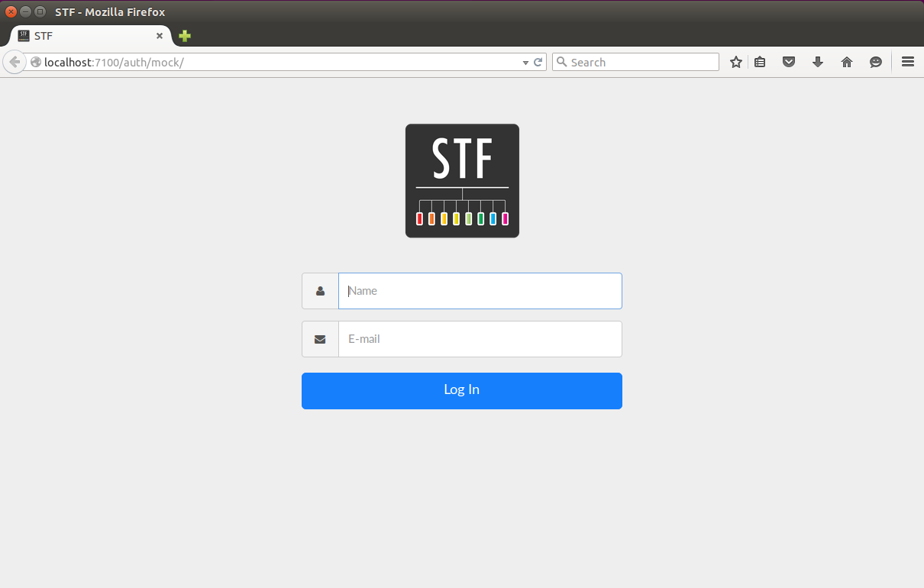Viewport: 924px width, 588px height.
Task: Click the E-mail input field
Action: pos(480,339)
